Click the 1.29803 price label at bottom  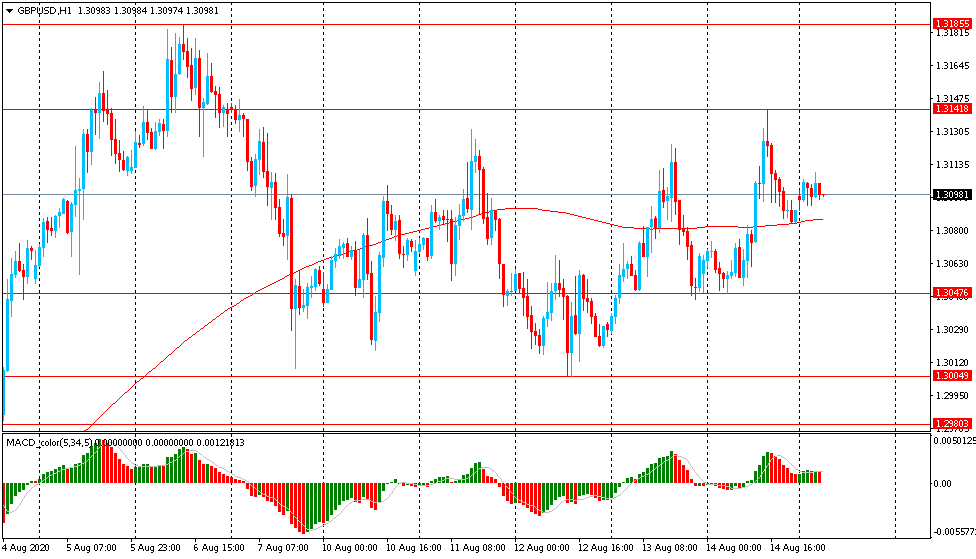951,424
